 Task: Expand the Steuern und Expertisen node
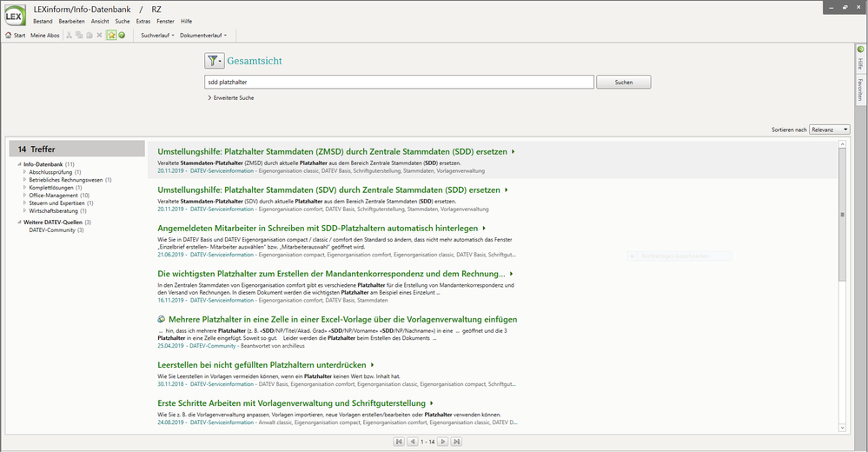[25, 203]
